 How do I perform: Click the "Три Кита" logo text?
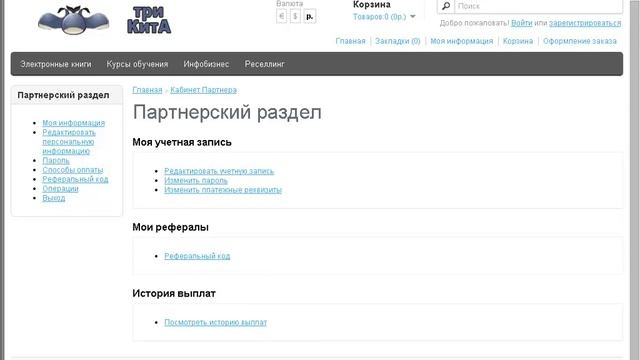click(149, 20)
